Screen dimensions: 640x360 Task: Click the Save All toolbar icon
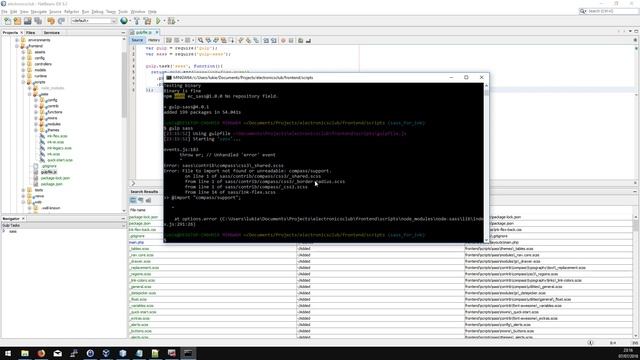point(38,21)
